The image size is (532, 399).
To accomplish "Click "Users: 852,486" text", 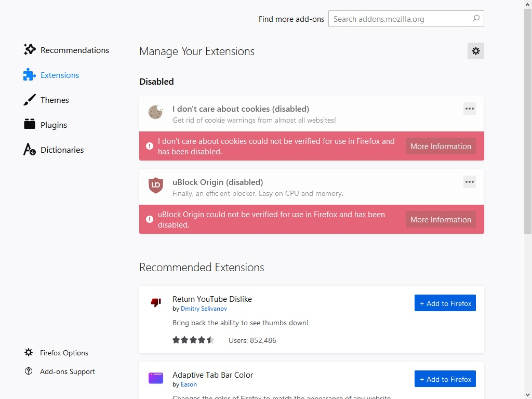I will pos(252,340).
